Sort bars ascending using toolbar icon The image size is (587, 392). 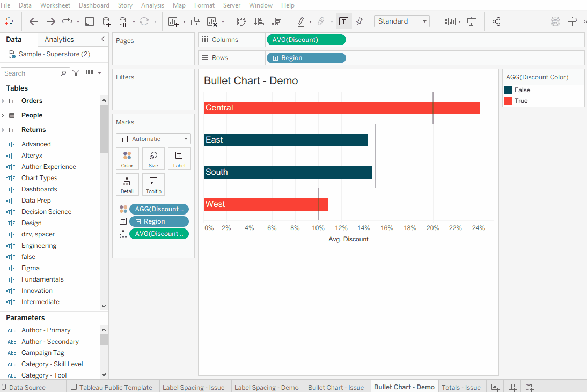259,21
